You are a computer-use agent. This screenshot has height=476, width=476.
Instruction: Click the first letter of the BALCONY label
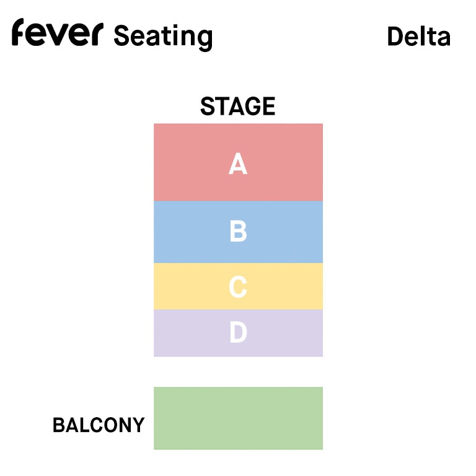[x=59, y=425]
